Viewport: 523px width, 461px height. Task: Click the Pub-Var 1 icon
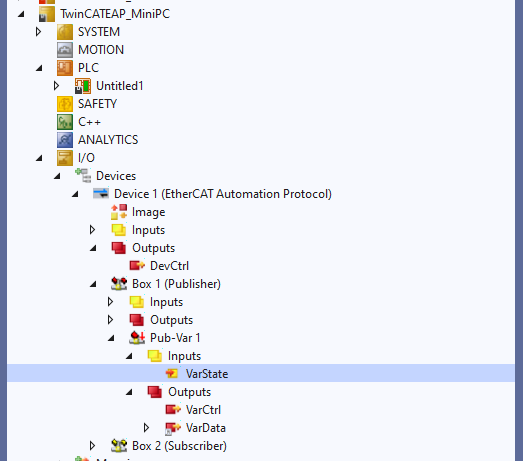137,338
